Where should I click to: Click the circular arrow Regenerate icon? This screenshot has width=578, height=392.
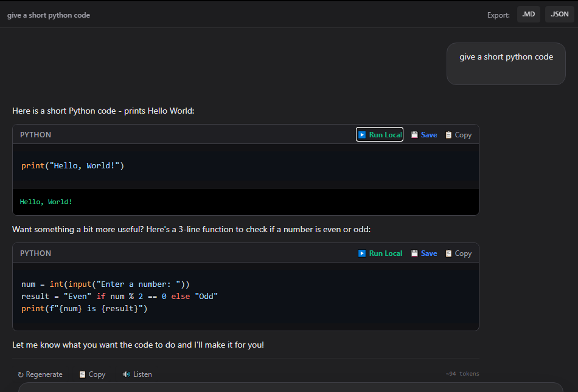[x=21, y=375]
